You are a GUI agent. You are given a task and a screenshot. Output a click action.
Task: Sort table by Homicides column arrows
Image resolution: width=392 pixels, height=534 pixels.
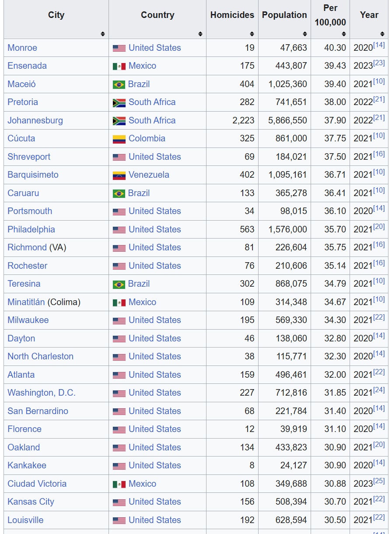[252, 34]
